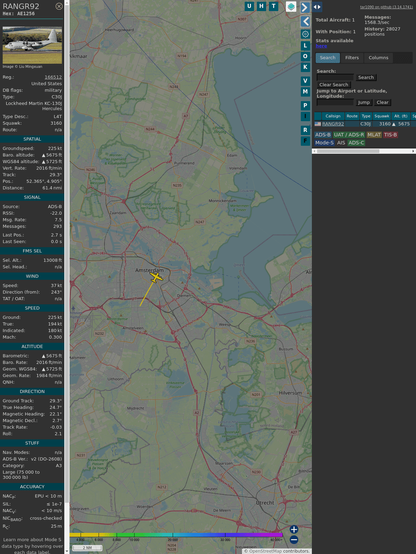Sort table by Squawk column header
Screen dimensions: 416x554
382,116
